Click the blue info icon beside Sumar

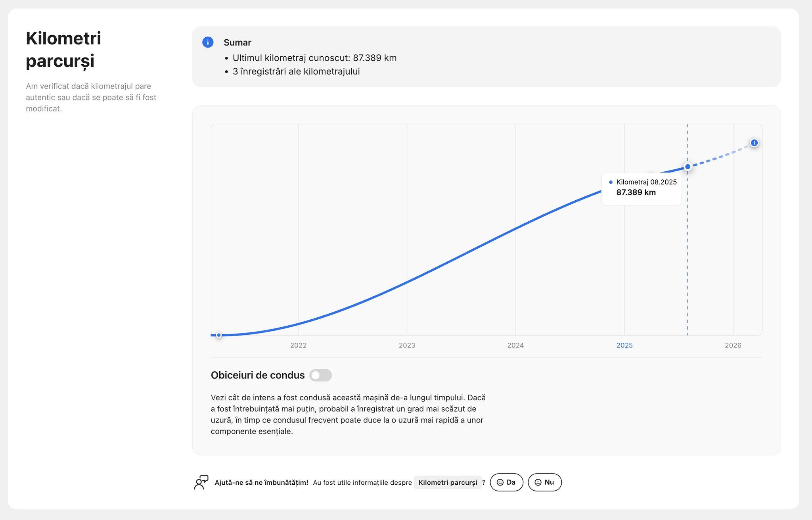(208, 42)
